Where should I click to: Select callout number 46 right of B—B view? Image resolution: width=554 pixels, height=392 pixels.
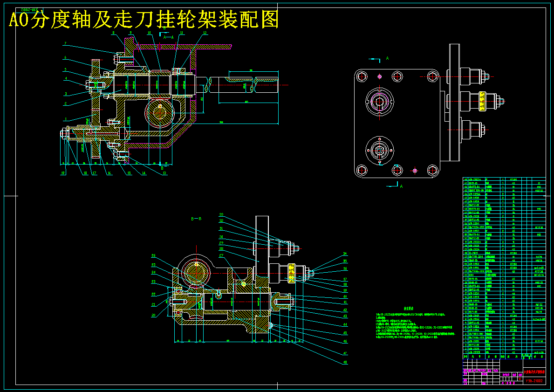tap(345, 342)
